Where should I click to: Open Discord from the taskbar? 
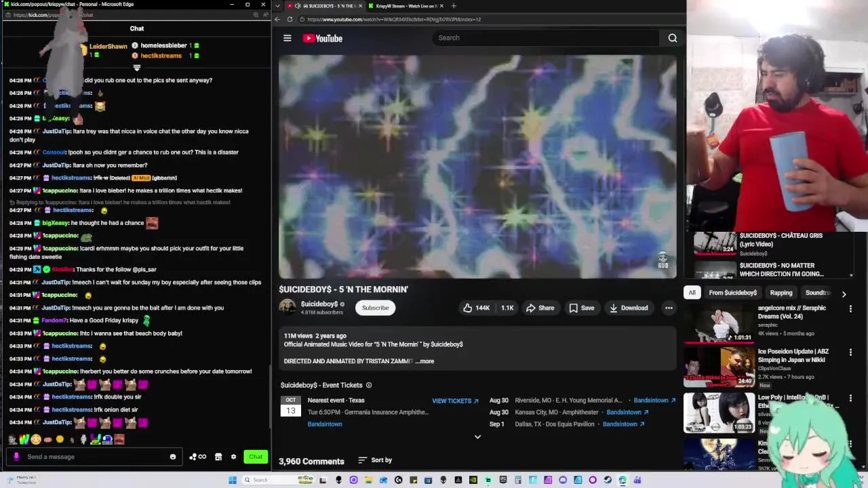click(x=563, y=480)
